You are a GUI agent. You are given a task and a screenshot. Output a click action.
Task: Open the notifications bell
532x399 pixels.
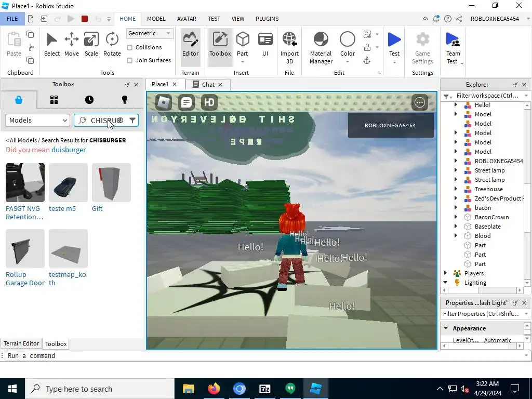click(436, 19)
